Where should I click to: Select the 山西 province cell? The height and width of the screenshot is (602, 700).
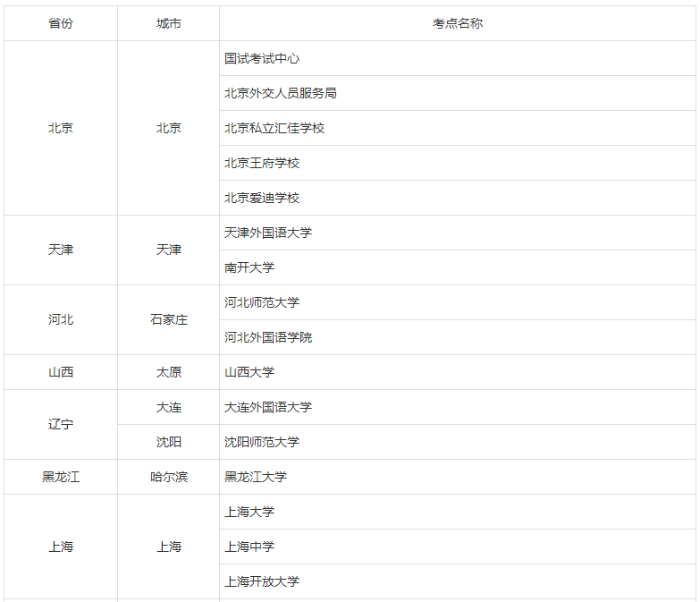(61, 372)
